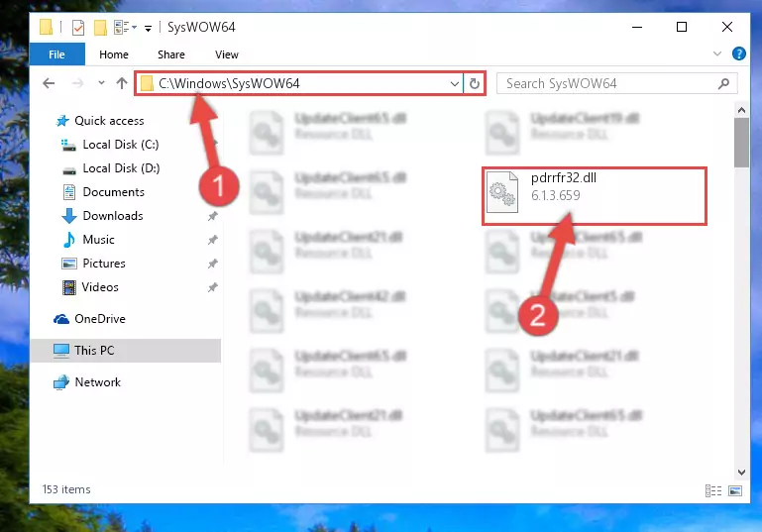Click the Network icon in sidebar

[x=61, y=382]
